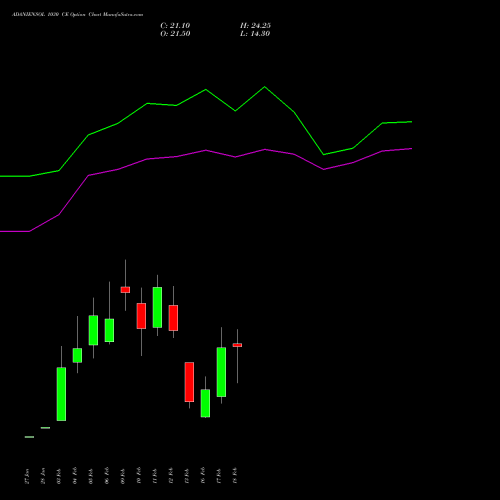The height and width of the screenshot is (500, 500).
Task: Click the tall green candle above 03 Feb
Action: (x=61, y=394)
